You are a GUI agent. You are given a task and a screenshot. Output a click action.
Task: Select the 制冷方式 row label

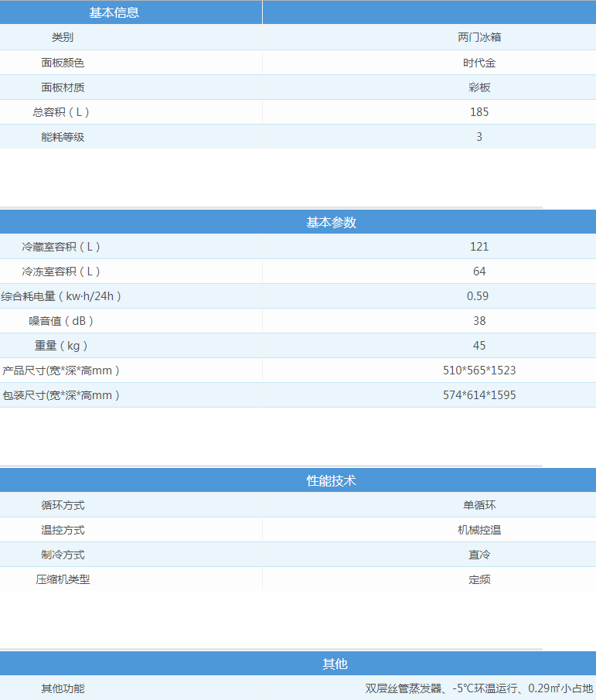[63, 555]
